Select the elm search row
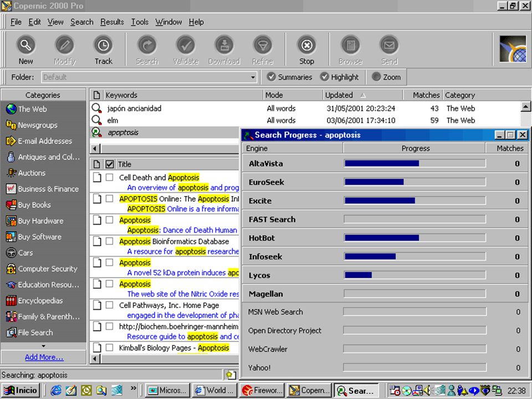The image size is (532, 399). tap(305, 120)
